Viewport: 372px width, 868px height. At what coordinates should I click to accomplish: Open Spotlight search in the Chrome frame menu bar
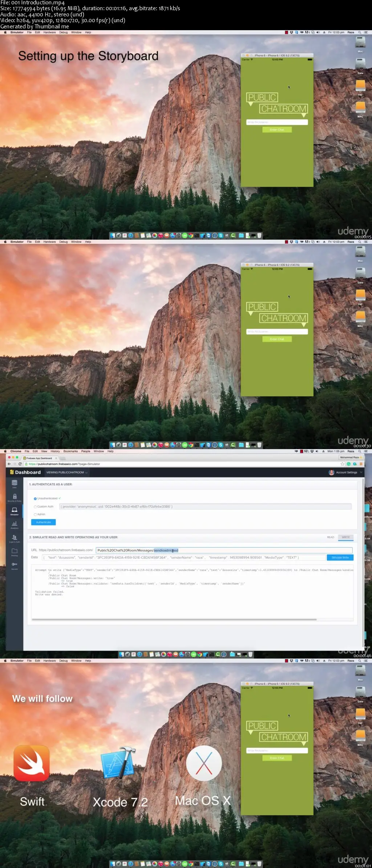tap(360, 451)
